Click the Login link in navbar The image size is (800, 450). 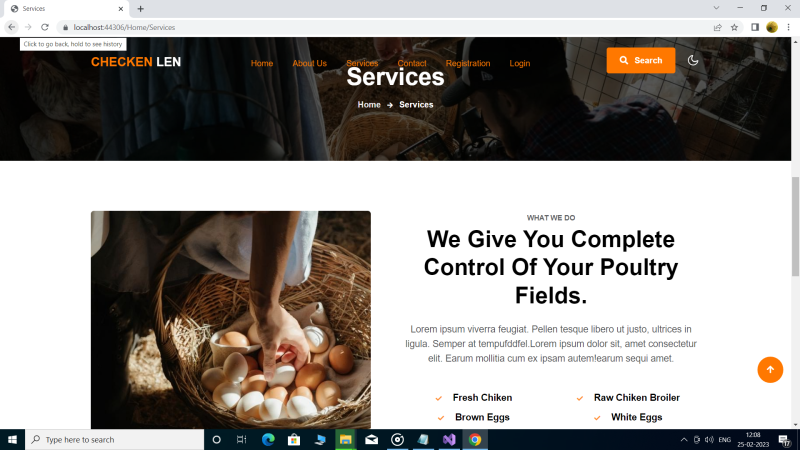519,63
